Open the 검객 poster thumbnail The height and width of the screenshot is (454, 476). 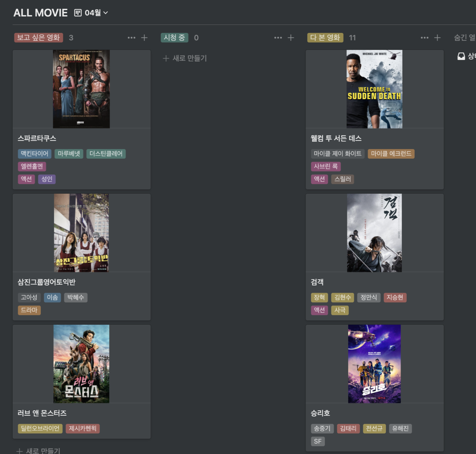point(374,233)
